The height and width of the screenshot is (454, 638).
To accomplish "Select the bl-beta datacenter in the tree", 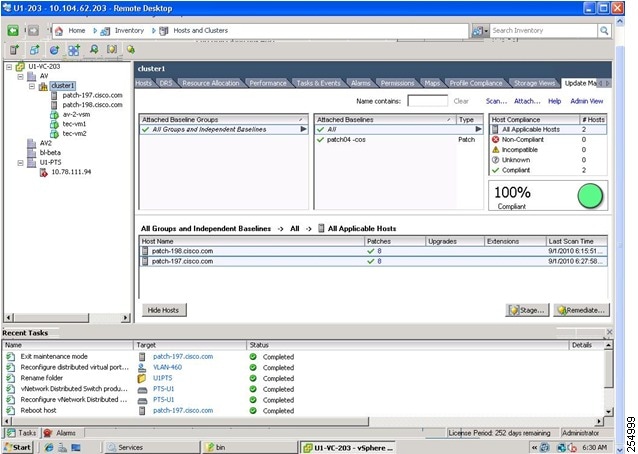I will pos(50,153).
